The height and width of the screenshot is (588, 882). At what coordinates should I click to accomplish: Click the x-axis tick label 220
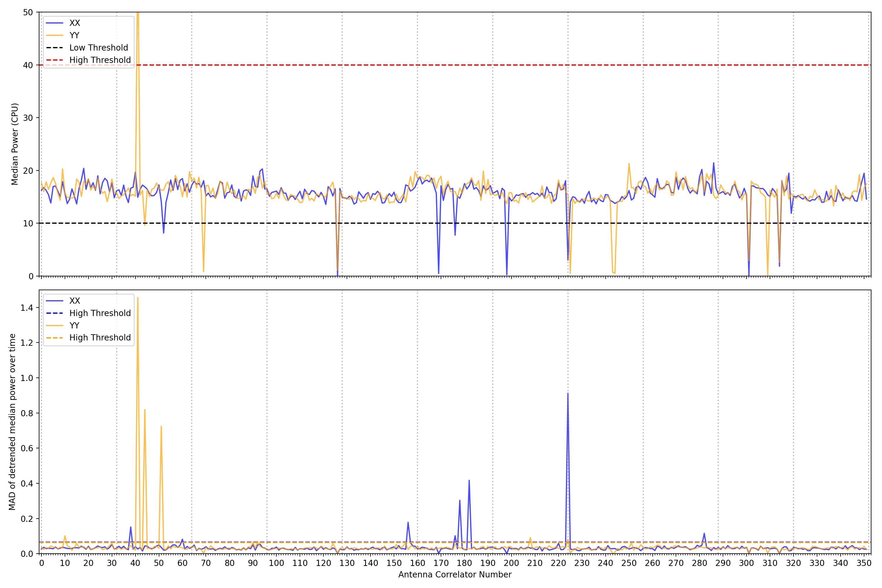pyautogui.click(x=558, y=563)
